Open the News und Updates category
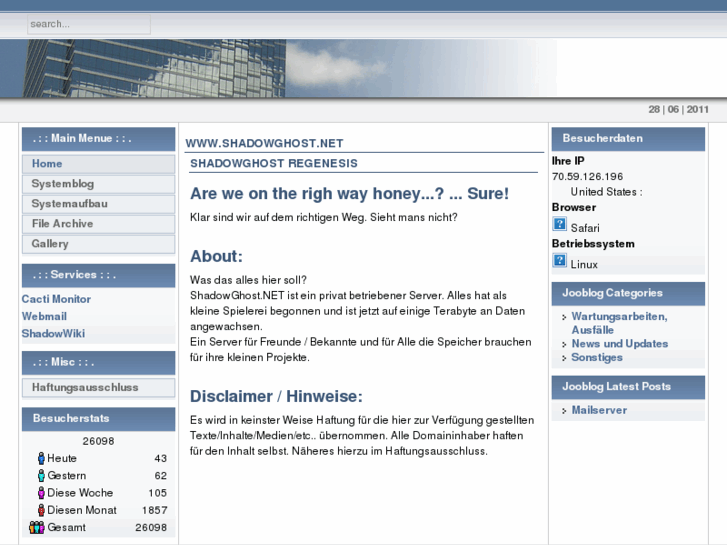 pyautogui.click(x=619, y=344)
